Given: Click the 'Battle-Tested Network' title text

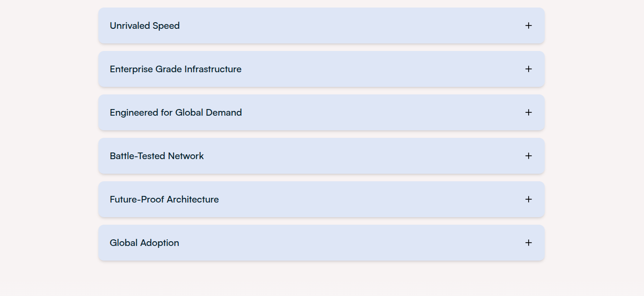Looking at the screenshot, I should (x=157, y=156).
